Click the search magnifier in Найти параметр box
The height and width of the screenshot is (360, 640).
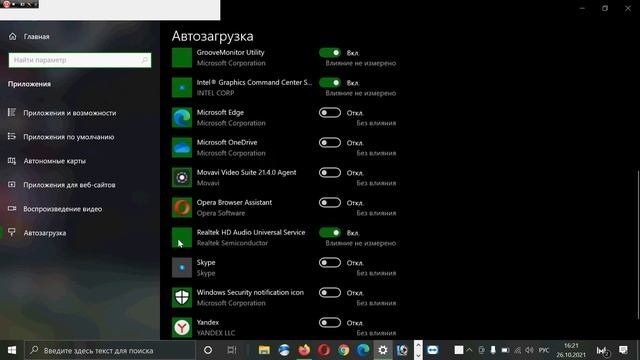tap(144, 60)
